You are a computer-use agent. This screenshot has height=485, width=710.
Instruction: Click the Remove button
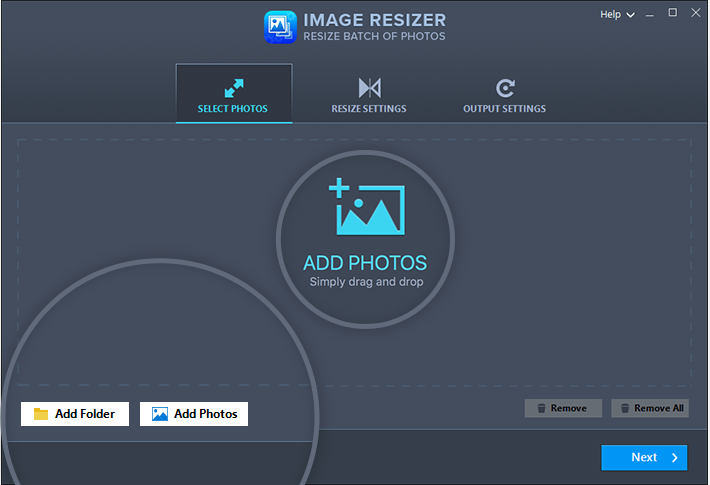coord(563,408)
